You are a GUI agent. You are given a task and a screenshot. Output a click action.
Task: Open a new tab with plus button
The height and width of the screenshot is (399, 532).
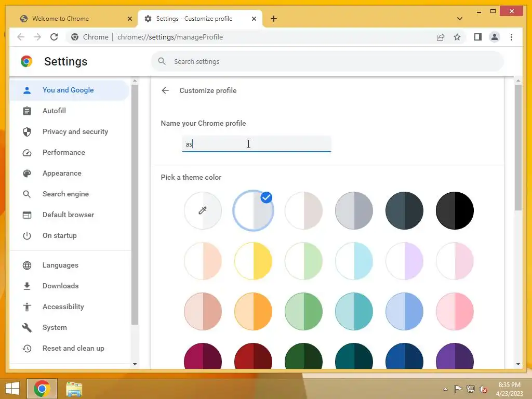[274, 19]
